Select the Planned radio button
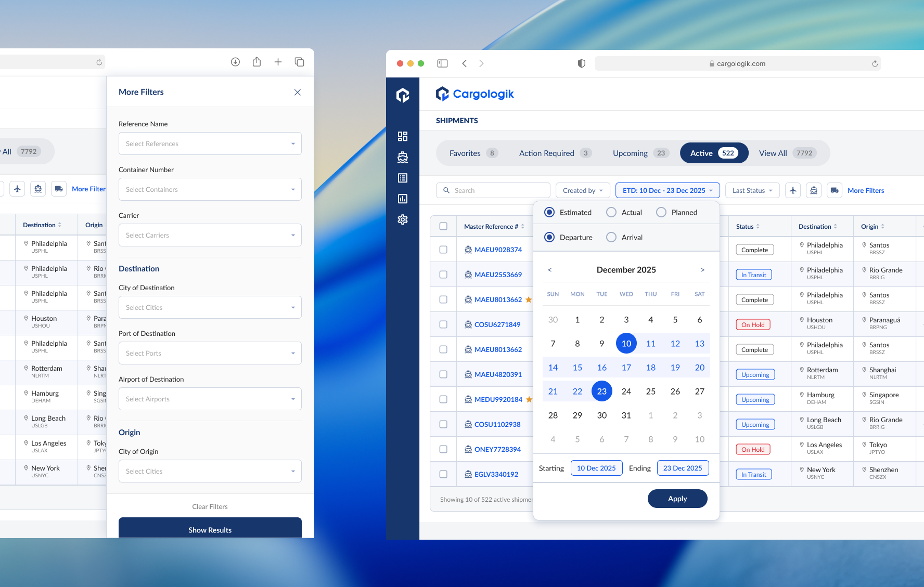Screen dimensions: 924x587 (661, 212)
